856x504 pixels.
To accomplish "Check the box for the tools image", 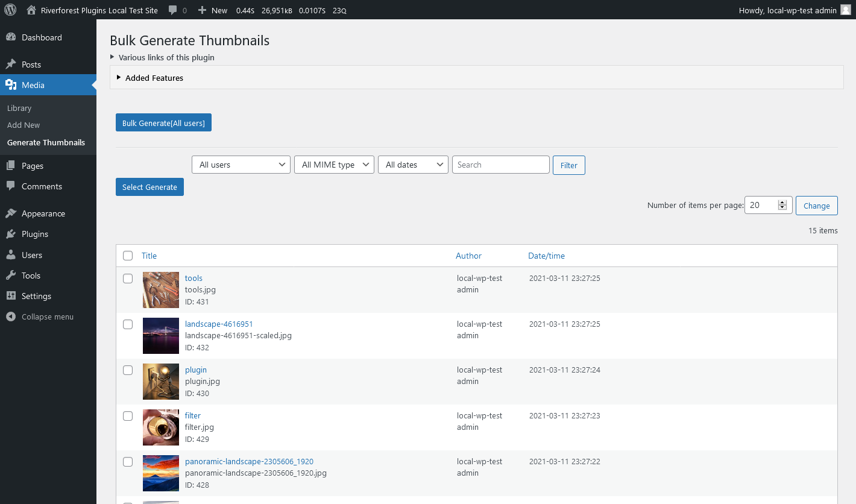I will pos(128,279).
